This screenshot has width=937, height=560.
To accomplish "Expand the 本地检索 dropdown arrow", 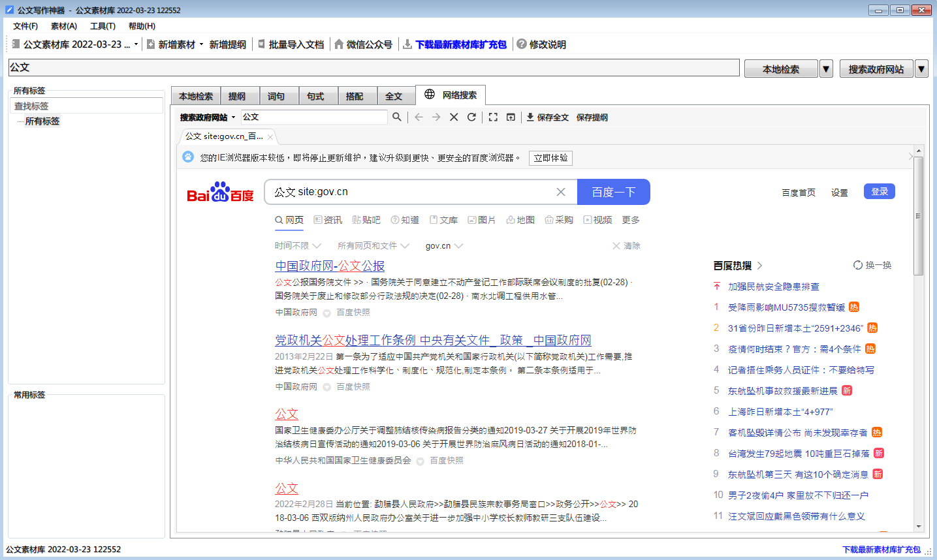I will pos(826,69).
